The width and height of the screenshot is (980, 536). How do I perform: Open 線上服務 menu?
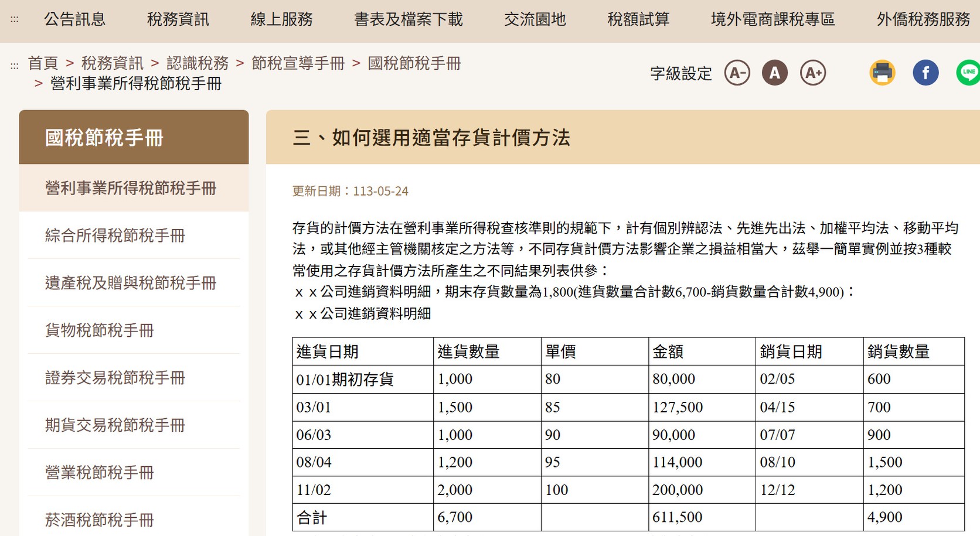281,19
